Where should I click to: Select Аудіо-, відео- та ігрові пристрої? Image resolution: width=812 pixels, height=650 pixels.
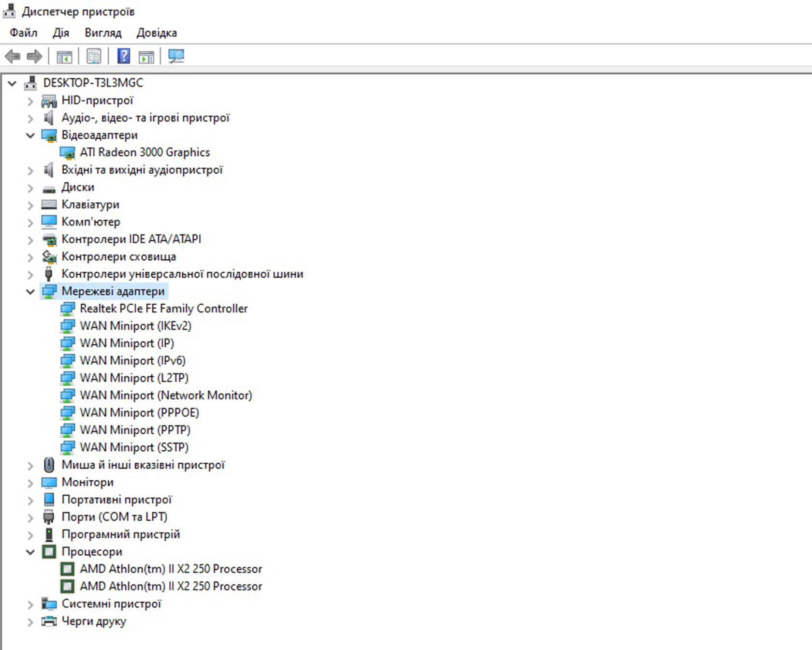(x=145, y=118)
